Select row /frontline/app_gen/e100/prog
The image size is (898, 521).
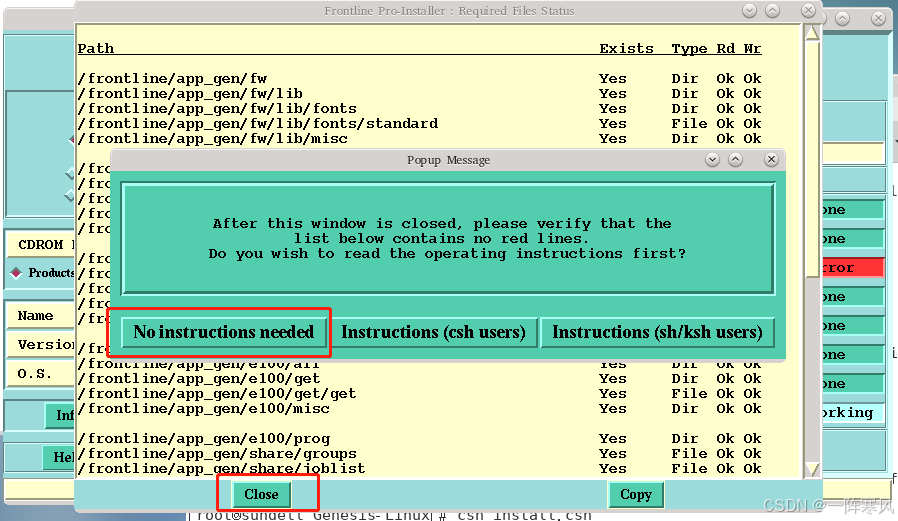(x=419, y=439)
